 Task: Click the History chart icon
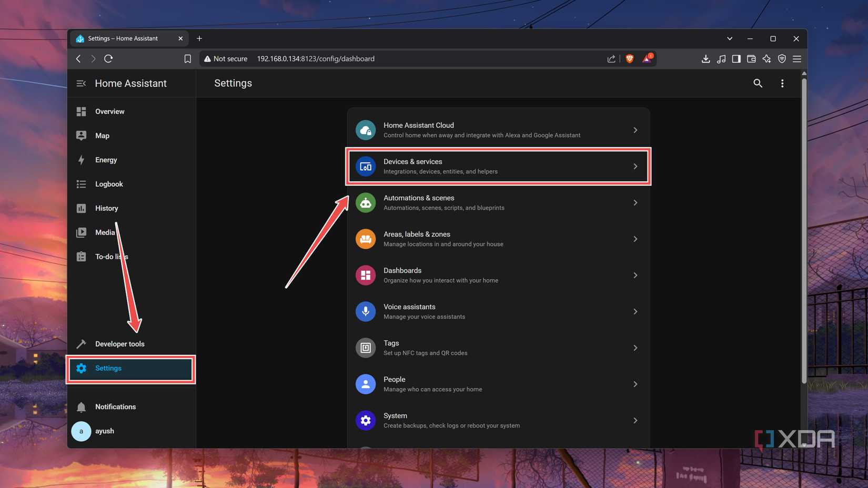click(x=81, y=208)
